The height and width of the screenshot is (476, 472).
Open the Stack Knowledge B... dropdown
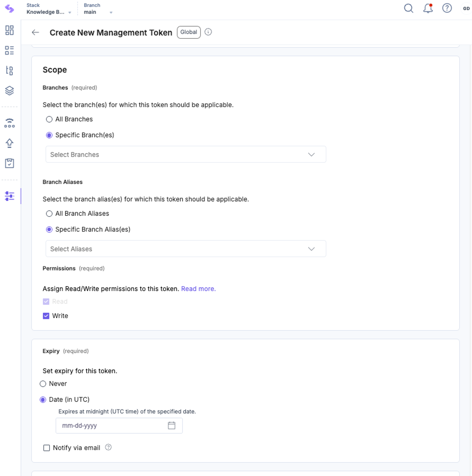pos(49,9)
